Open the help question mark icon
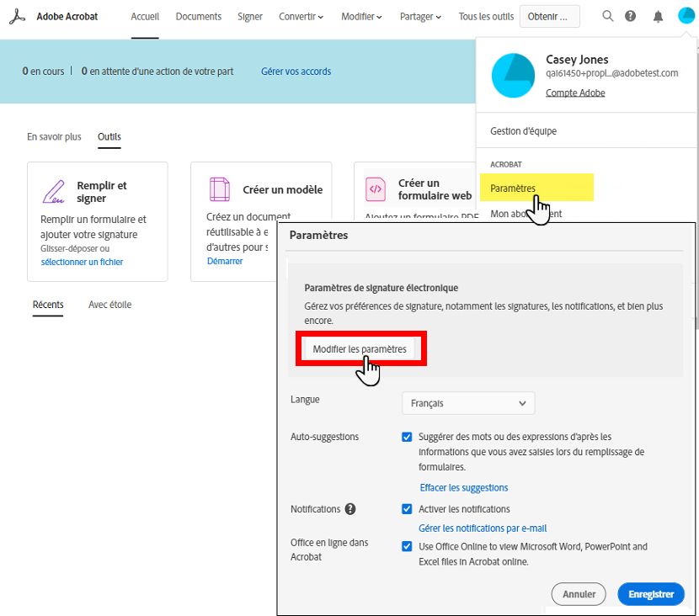Viewport: 699px width, 616px height. 630,16
